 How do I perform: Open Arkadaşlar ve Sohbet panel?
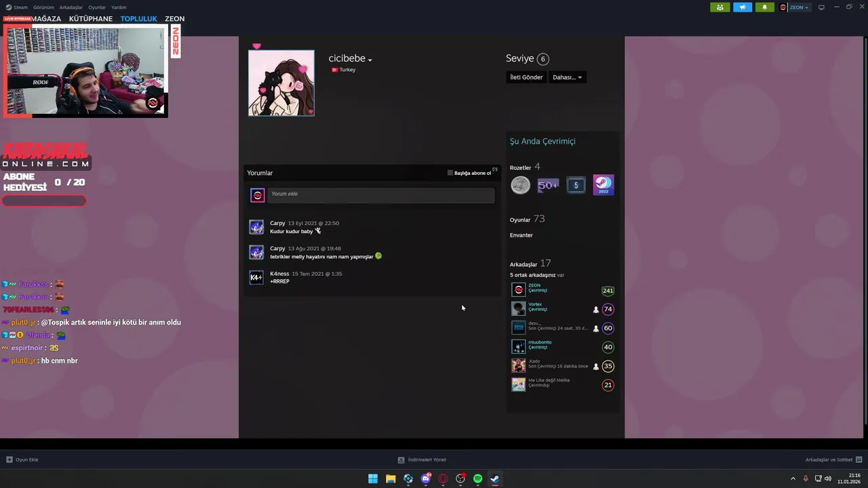(x=833, y=460)
